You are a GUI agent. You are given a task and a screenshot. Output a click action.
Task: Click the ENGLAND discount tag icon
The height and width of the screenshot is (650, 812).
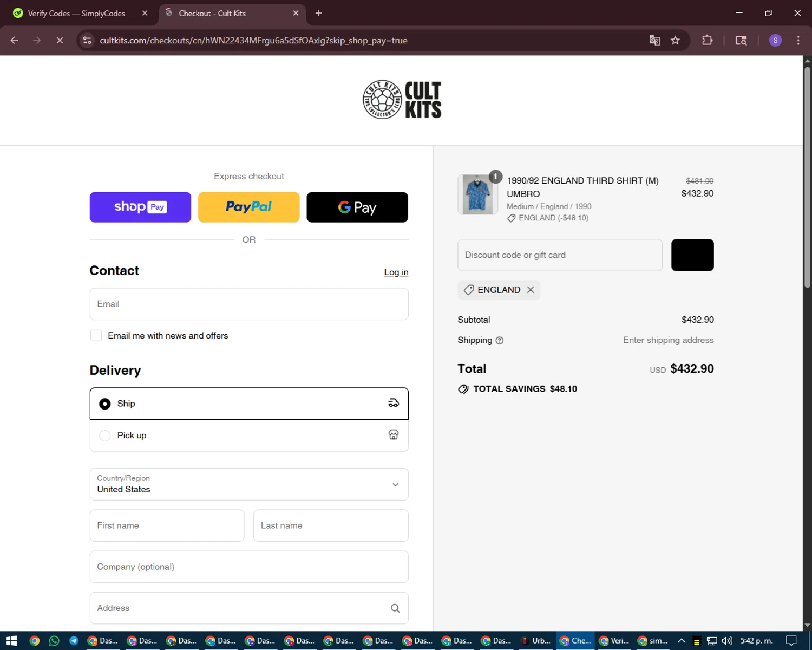(469, 290)
